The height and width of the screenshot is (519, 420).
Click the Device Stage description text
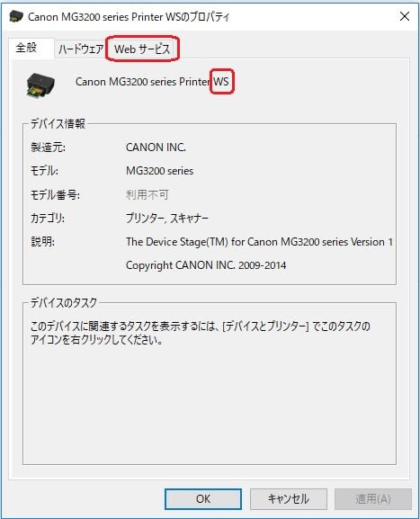pos(259,242)
